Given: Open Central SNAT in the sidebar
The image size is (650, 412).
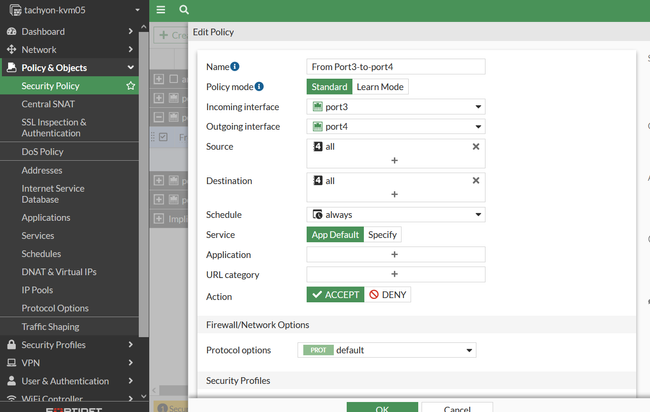Looking at the screenshot, I should coord(50,104).
